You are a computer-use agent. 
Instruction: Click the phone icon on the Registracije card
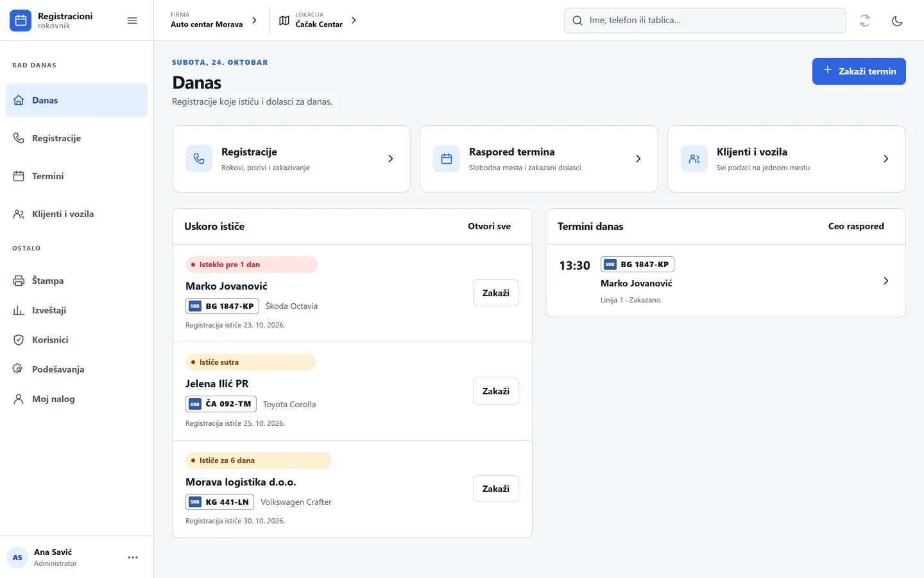(199, 159)
